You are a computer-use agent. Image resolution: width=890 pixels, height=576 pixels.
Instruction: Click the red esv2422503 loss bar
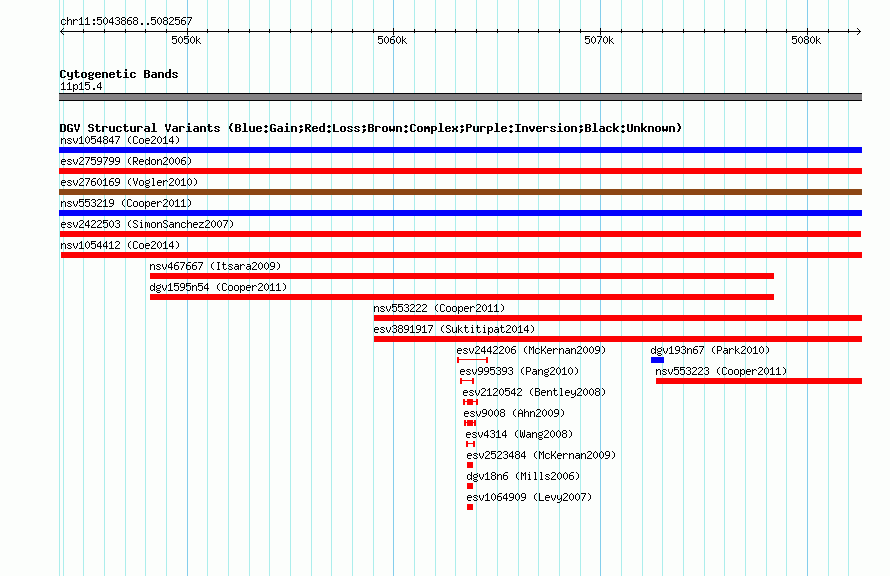coord(460,234)
